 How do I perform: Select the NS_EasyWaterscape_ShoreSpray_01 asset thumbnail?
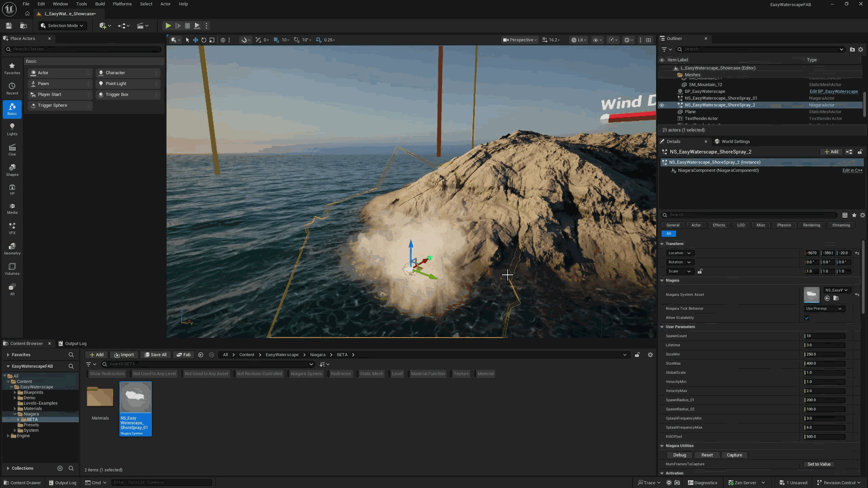136,409
